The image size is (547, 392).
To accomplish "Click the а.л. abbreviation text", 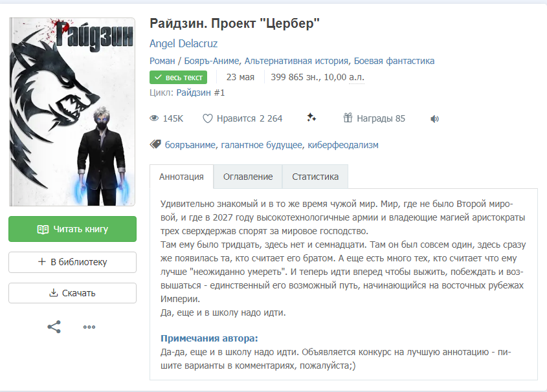I will tap(357, 77).
